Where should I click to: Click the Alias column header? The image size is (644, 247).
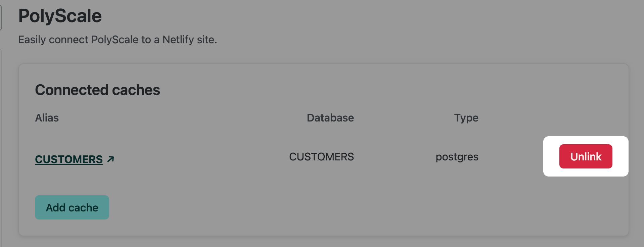coord(47,118)
